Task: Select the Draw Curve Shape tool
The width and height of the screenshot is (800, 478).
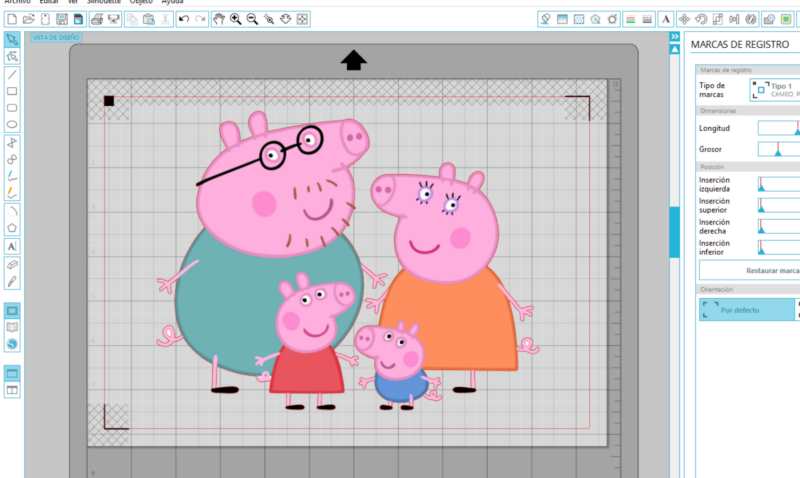Action: pos(12,159)
